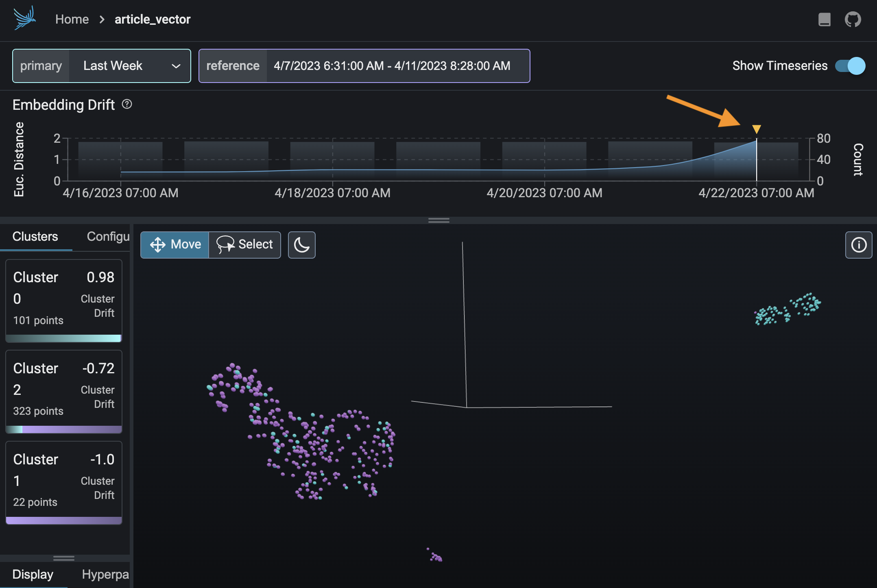Open the canvas info icon
This screenshot has height=588, width=877.
click(858, 245)
